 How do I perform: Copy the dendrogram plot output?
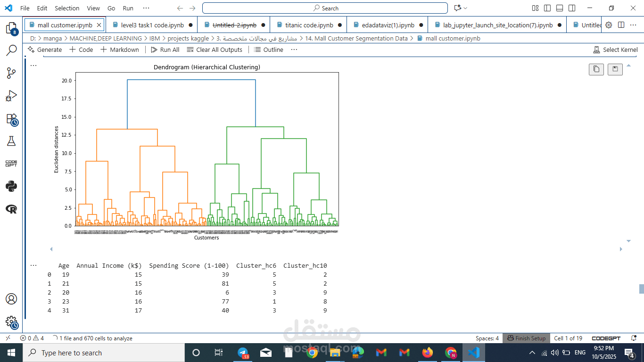(596, 69)
